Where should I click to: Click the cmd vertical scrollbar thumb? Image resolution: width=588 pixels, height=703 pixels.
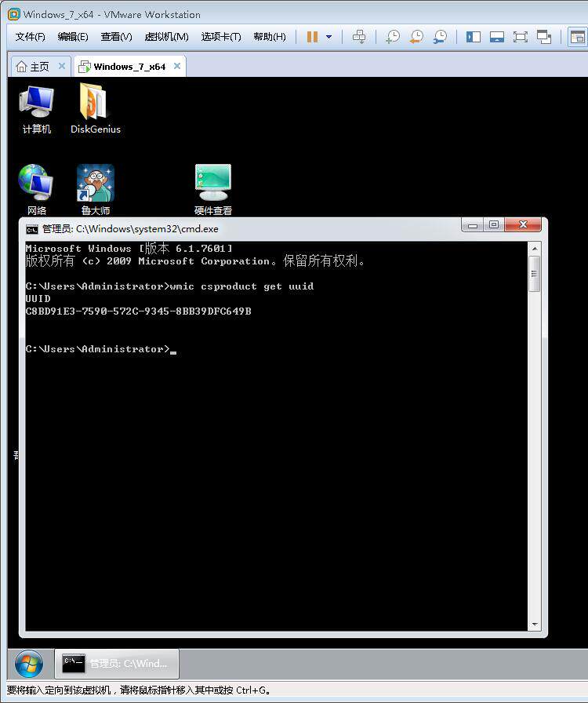[534, 274]
